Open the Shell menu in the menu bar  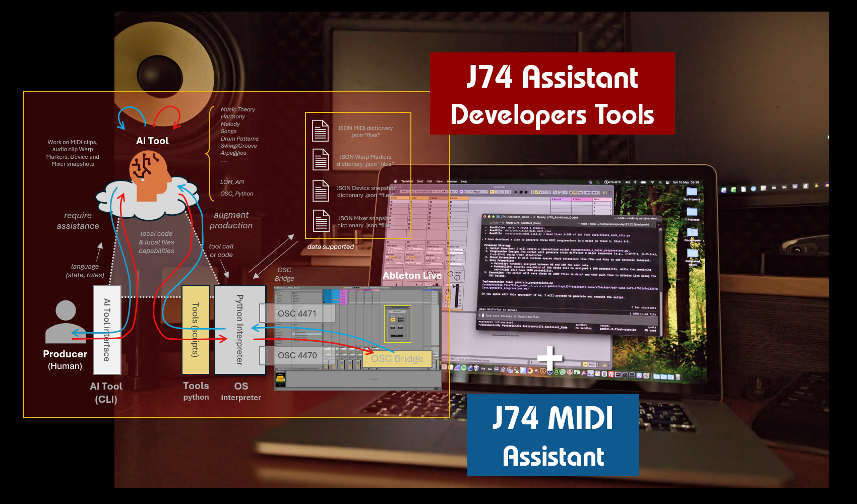(x=420, y=181)
